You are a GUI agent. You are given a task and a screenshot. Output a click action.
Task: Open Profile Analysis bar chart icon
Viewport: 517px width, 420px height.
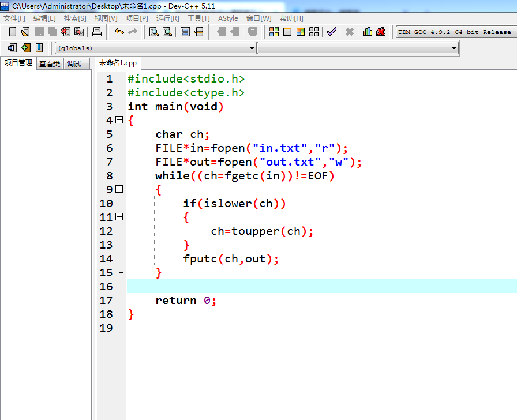(368, 32)
